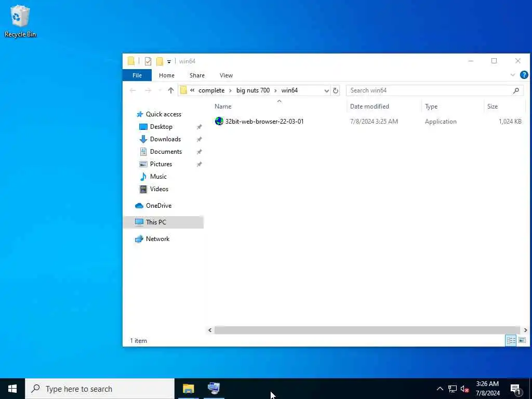Navigate to the complete breadcrumb
The width and height of the screenshot is (532, 399).
pyautogui.click(x=211, y=90)
